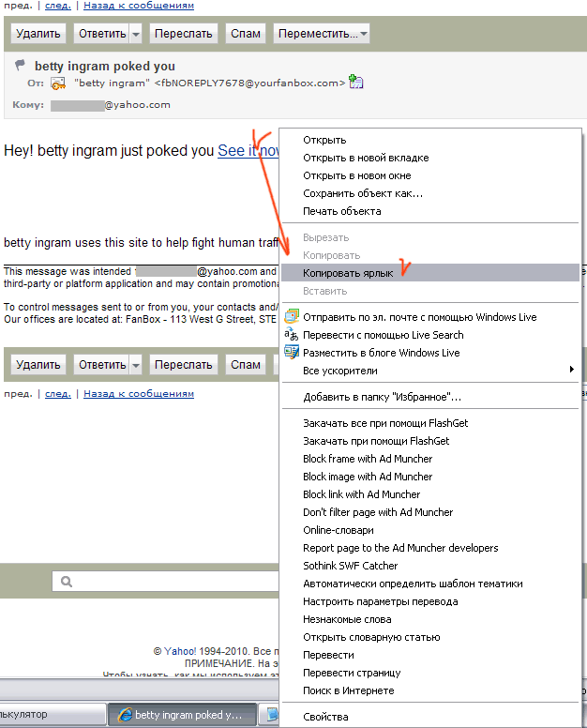The width and height of the screenshot is (587, 728).
Task: Click the Windows Live blog icon
Action: click(x=292, y=353)
